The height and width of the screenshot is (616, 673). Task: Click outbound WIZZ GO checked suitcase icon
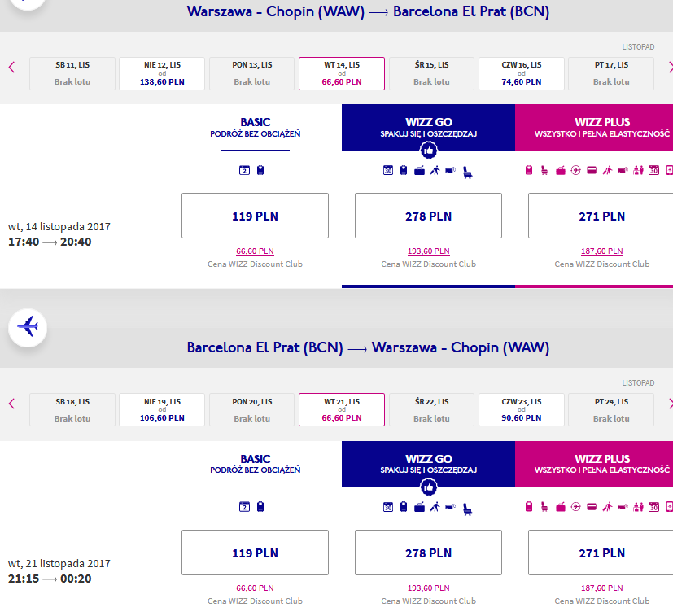coord(419,170)
